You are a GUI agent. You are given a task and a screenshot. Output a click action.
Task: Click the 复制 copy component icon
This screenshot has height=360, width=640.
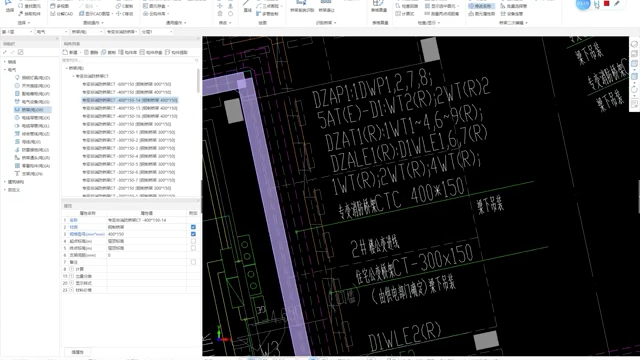(104, 52)
